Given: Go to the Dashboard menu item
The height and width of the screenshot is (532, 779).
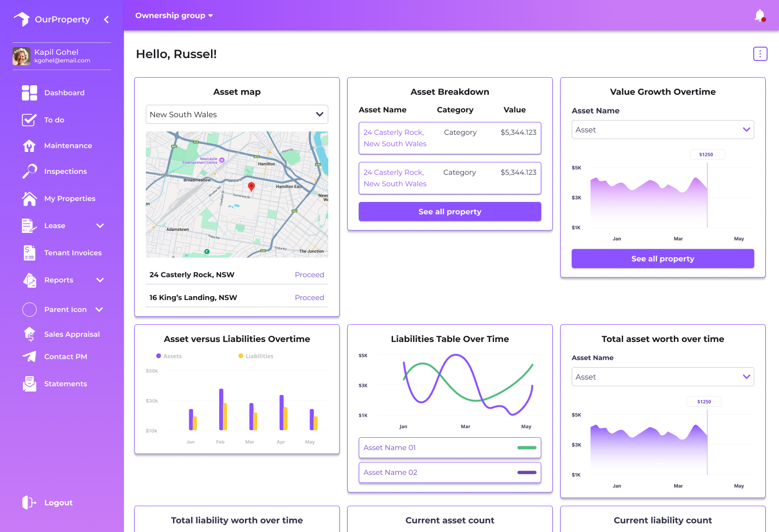Looking at the screenshot, I should click(x=64, y=93).
